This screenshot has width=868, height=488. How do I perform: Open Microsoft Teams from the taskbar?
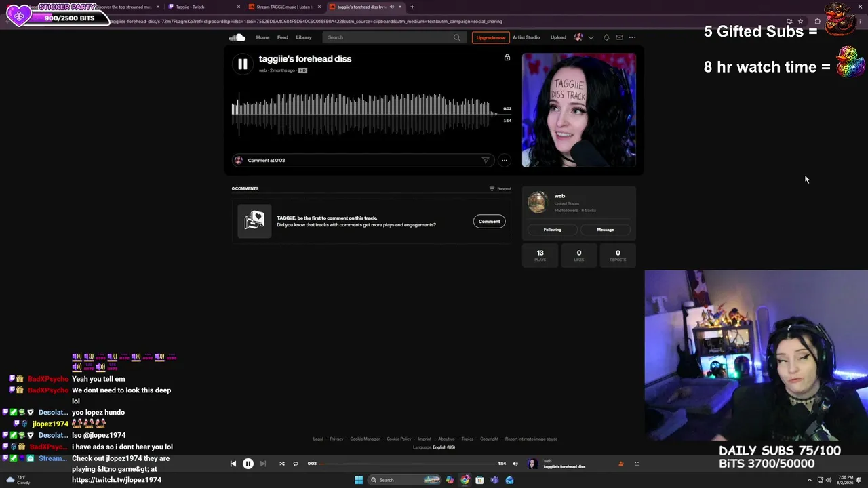[x=494, y=480]
